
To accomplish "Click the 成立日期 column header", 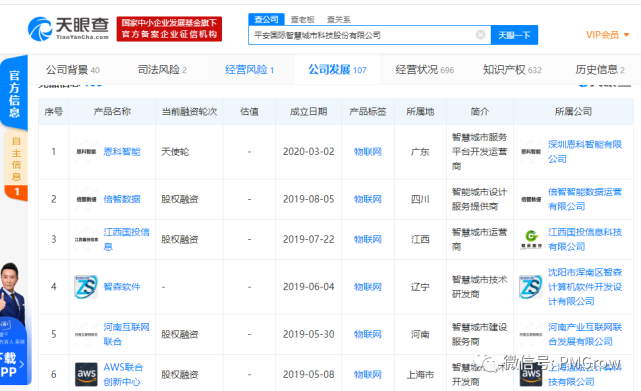I will pos(308,112).
